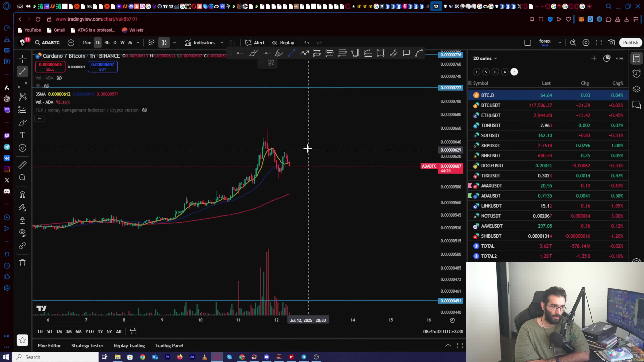
Task: Click the Fullscreen mode icon
Action: tap(599, 43)
